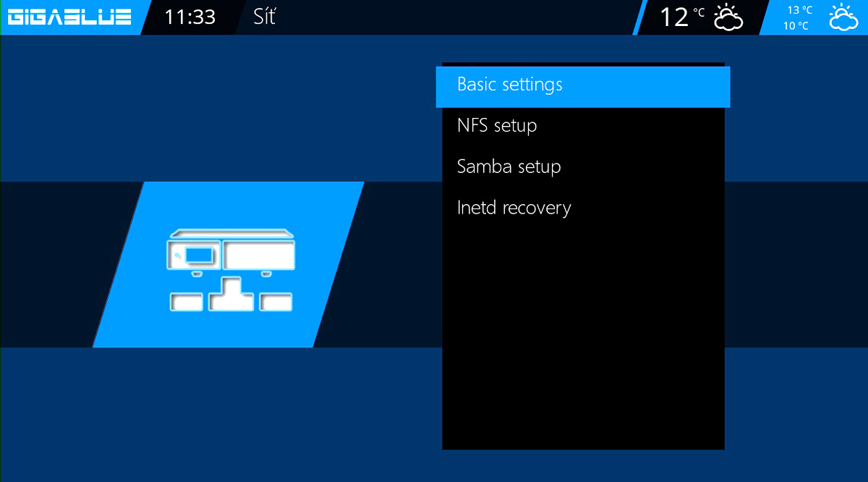Screen dimensions: 868x482
Task: Click the Síť screen title
Action: point(265,17)
